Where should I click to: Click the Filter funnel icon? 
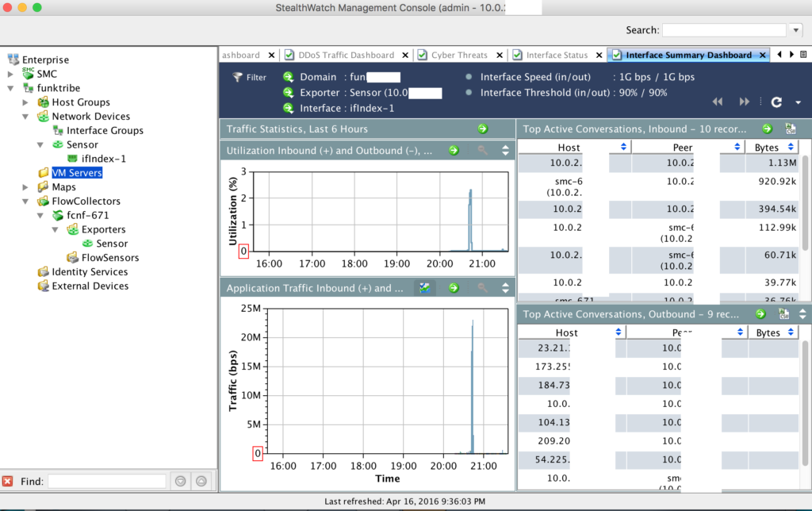(x=236, y=78)
